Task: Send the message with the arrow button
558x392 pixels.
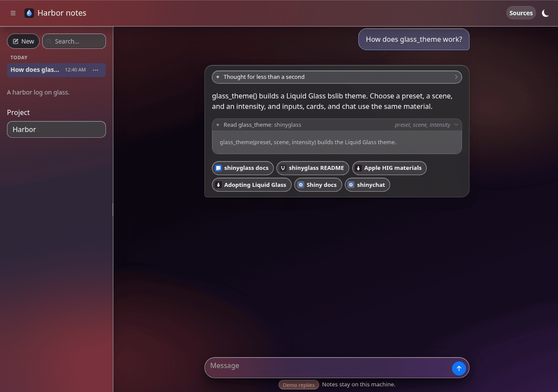Action: click(459, 368)
